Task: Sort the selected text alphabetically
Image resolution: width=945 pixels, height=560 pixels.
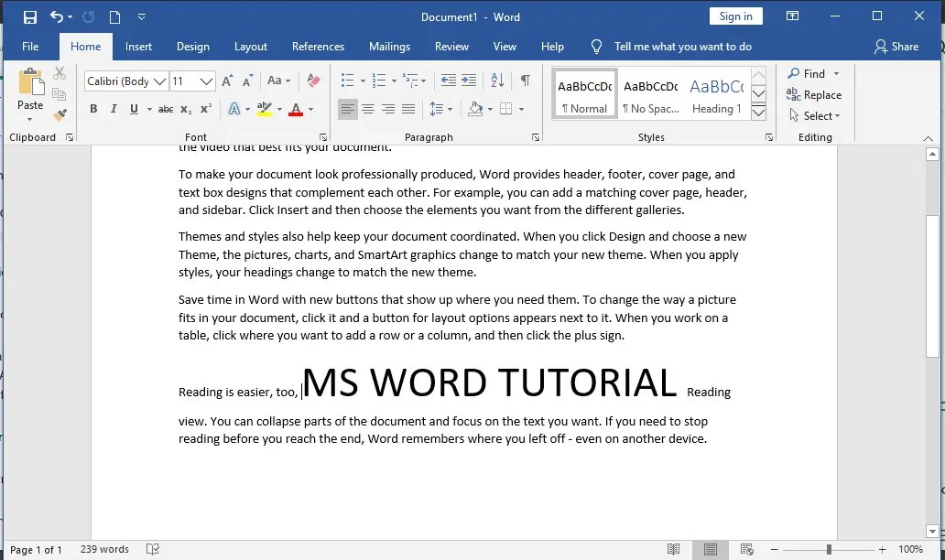Action: [x=497, y=81]
